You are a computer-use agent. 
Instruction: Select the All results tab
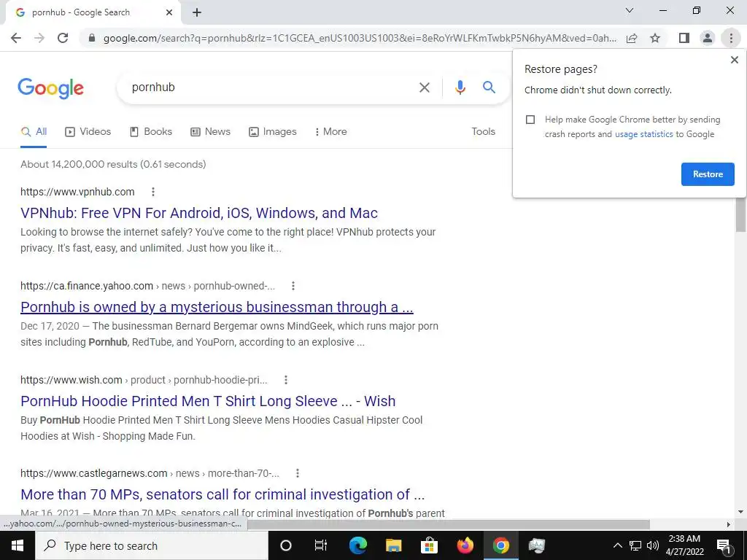pos(34,132)
